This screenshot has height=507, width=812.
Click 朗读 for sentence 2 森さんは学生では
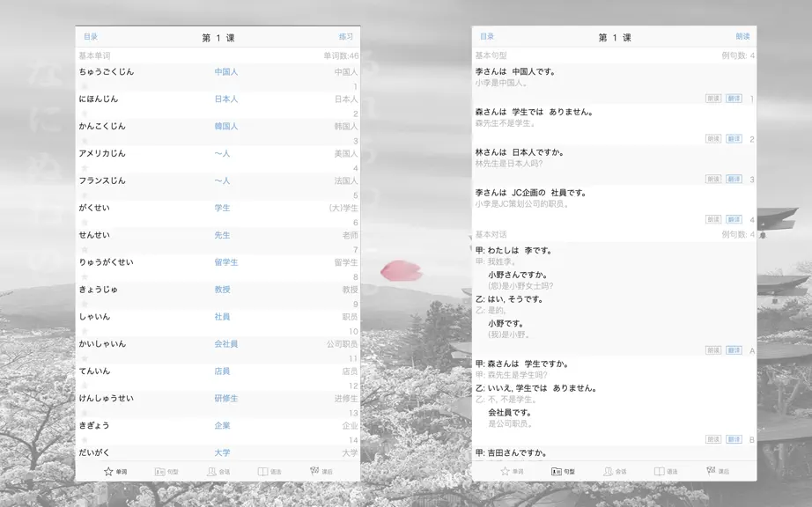[713, 139]
